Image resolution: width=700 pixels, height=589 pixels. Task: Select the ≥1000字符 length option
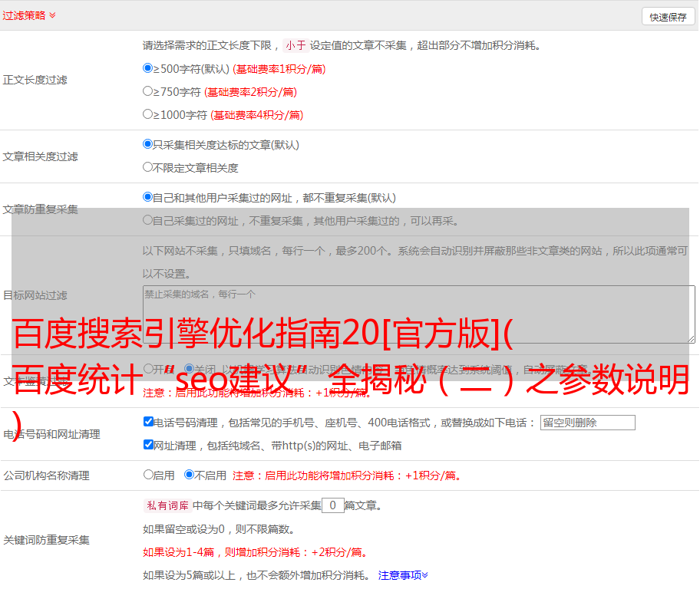point(148,114)
